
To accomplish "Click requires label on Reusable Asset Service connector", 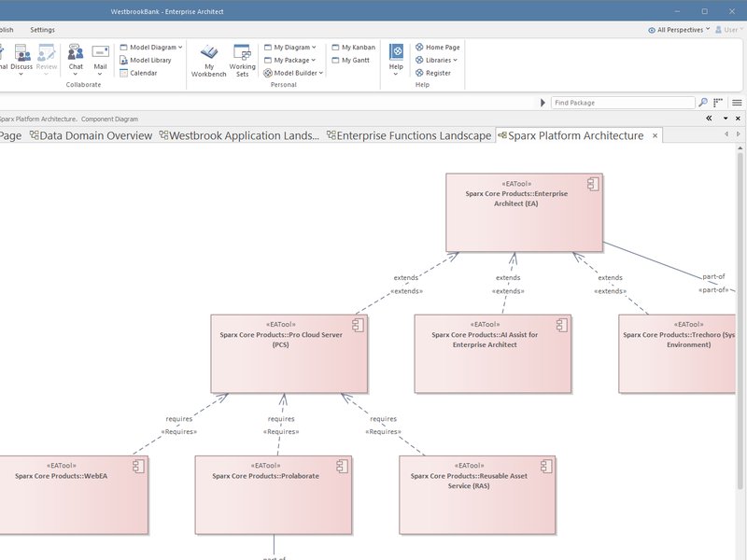I will click(x=384, y=418).
